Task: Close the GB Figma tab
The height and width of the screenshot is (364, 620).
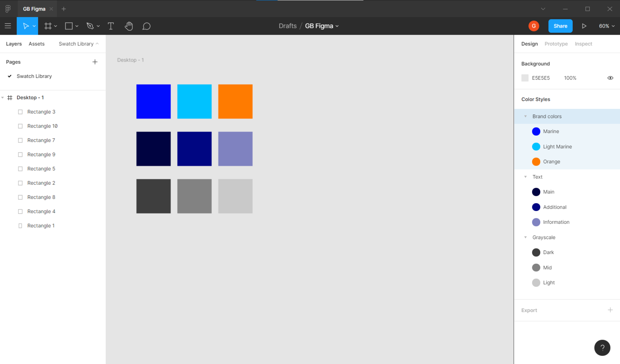Action: point(51,9)
